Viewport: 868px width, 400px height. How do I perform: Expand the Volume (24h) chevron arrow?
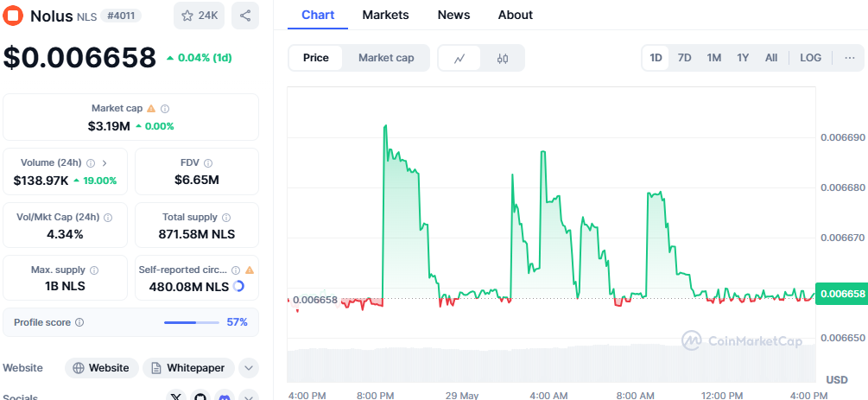(105, 162)
